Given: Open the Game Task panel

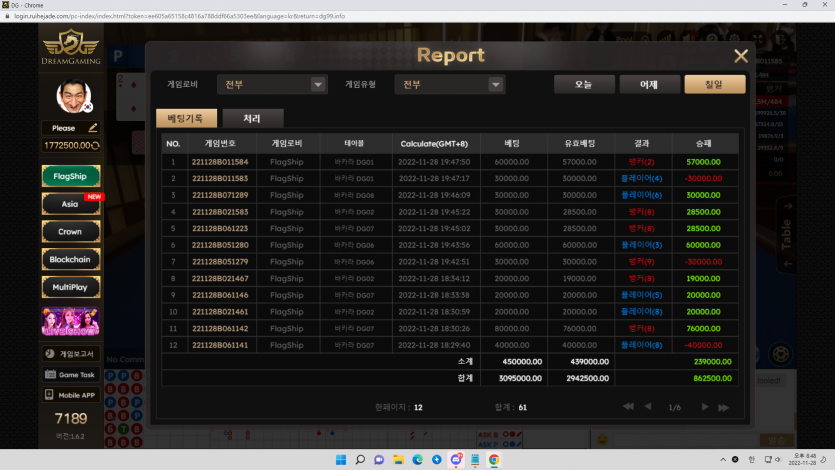Looking at the screenshot, I should [x=71, y=374].
